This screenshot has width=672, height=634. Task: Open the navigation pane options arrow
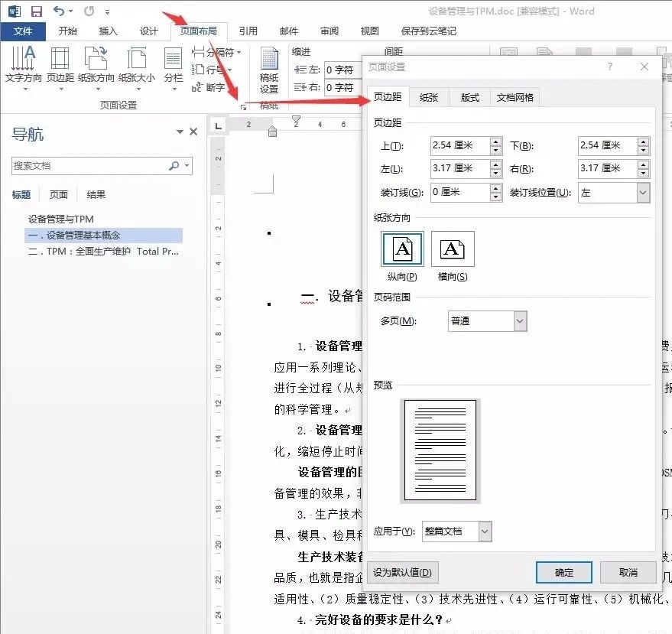[180, 132]
